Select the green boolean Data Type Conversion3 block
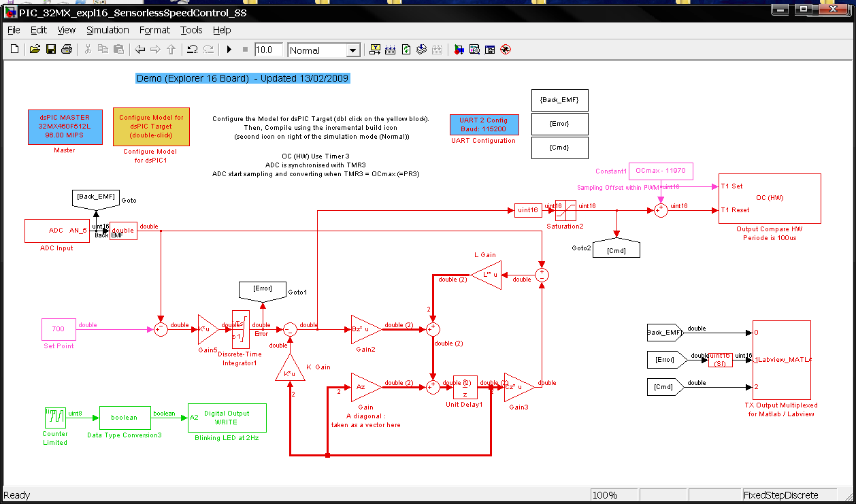 (x=125, y=418)
